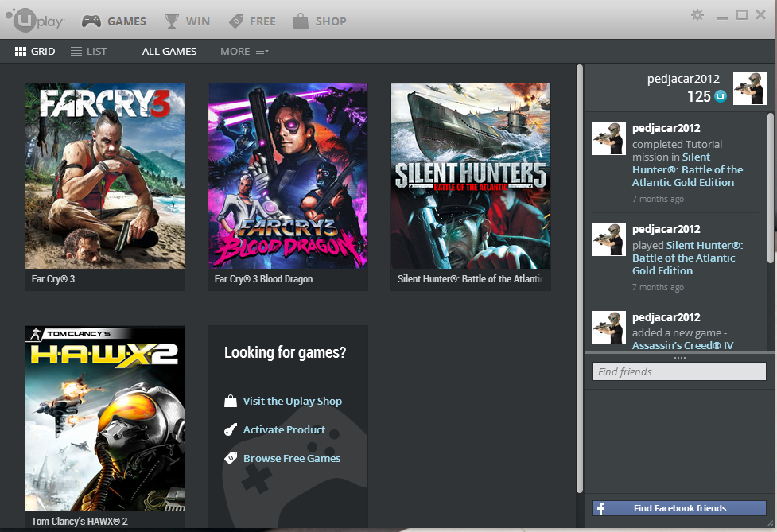Click avatar beside completed Tutorial mission entry
The image size is (777, 532).
pos(609,138)
